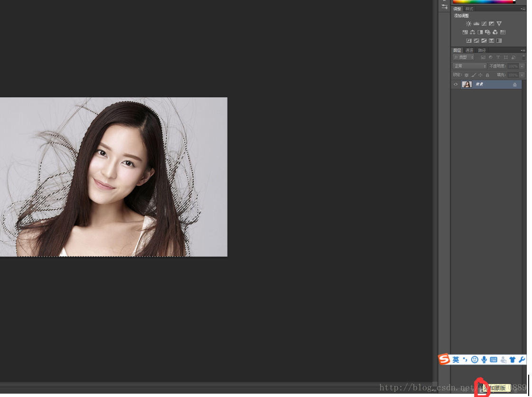Click the Sogou input method logo
The image size is (532, 397).
click(x=444, y=359)
